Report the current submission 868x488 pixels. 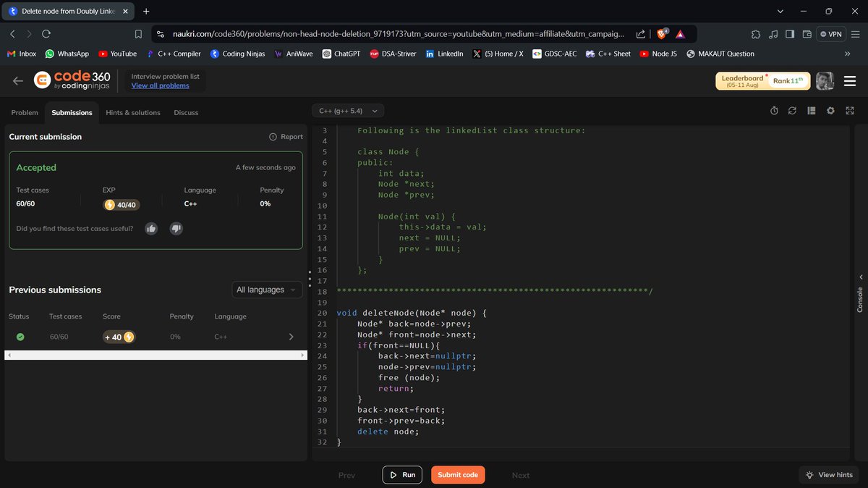coord(286,136)
